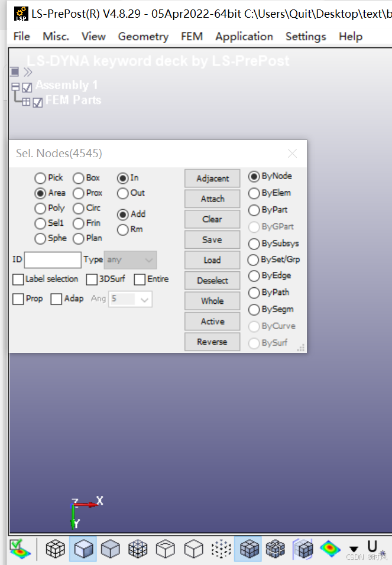The height and width of the screenshot is (565, 392).
Task: Open the Ang dropdown showing 5
Action: click(130, 299)
